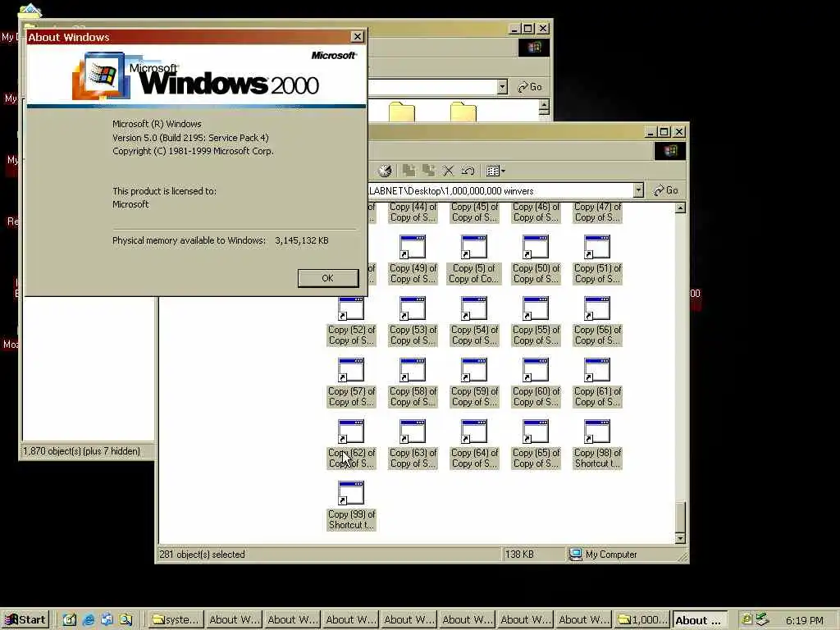Click Go in the winvers window
The height and width of the screenshot is (630, 840).
tap(666, 190)
